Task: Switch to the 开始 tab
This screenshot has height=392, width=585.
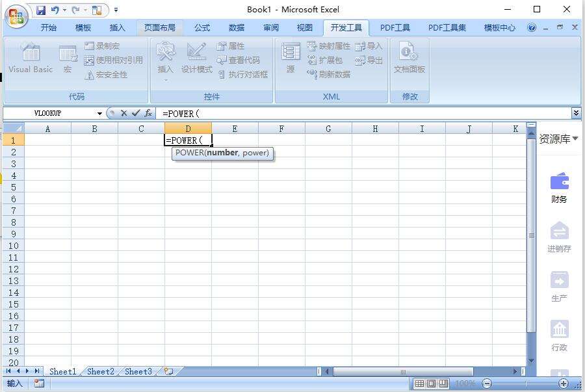Action: (49, 27)
